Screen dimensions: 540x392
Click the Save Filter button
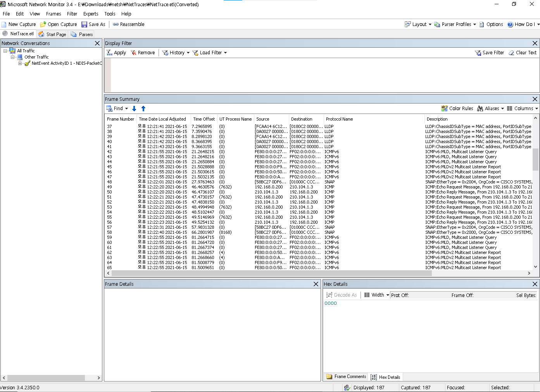[x=490, y=52]
